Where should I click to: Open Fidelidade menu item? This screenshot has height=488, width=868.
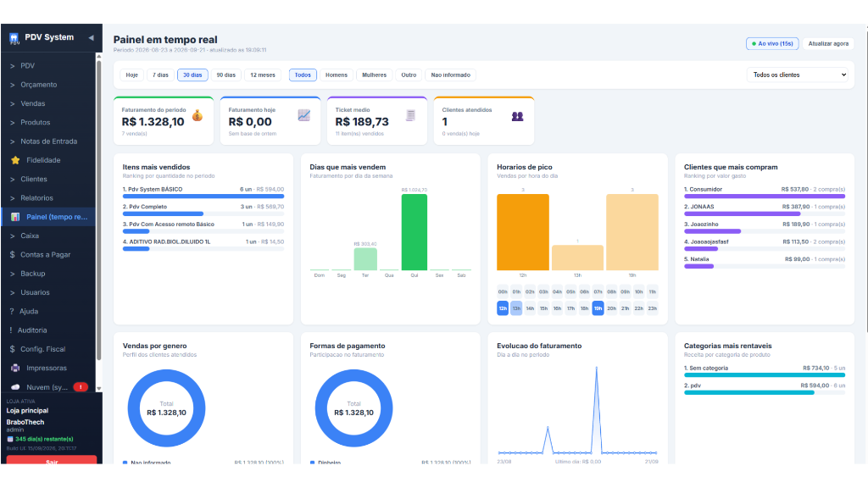[x=48, y=160]
